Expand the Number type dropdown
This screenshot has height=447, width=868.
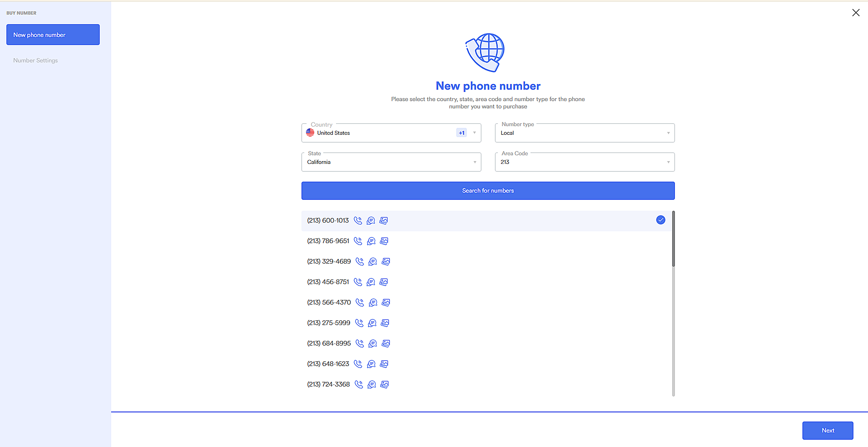584,133
